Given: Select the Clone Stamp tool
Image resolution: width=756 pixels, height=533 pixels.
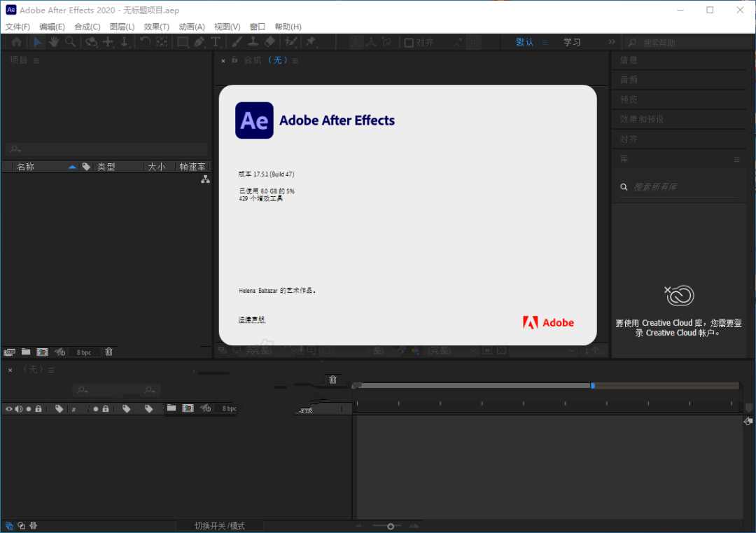Looking at the screenshot, I should click(x=253, y=42).
